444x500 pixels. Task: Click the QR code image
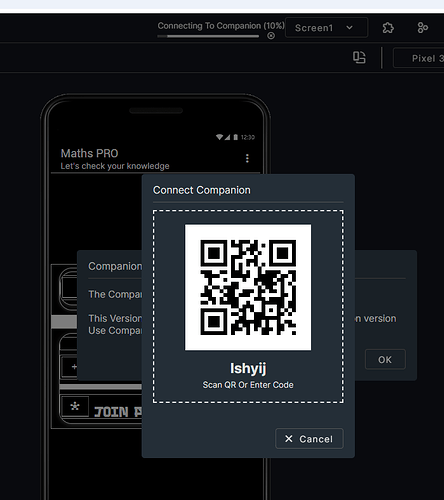[x=248, y=287]
